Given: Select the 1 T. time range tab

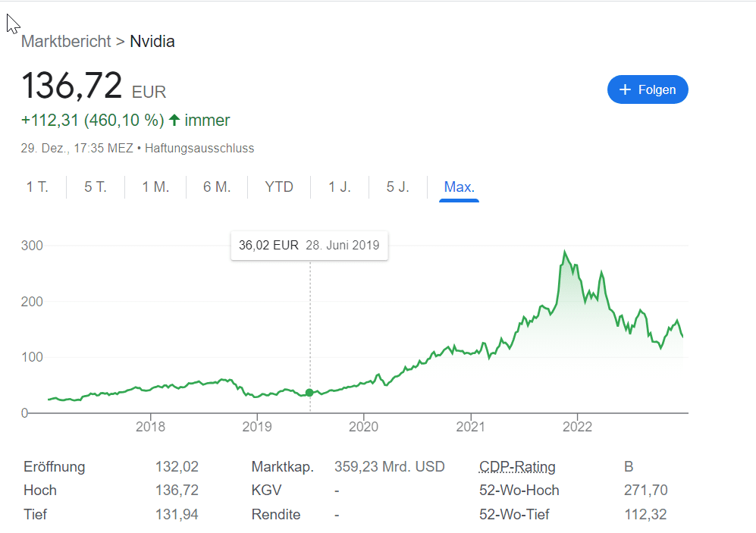Looking at the screenshot, I should 38,187.
